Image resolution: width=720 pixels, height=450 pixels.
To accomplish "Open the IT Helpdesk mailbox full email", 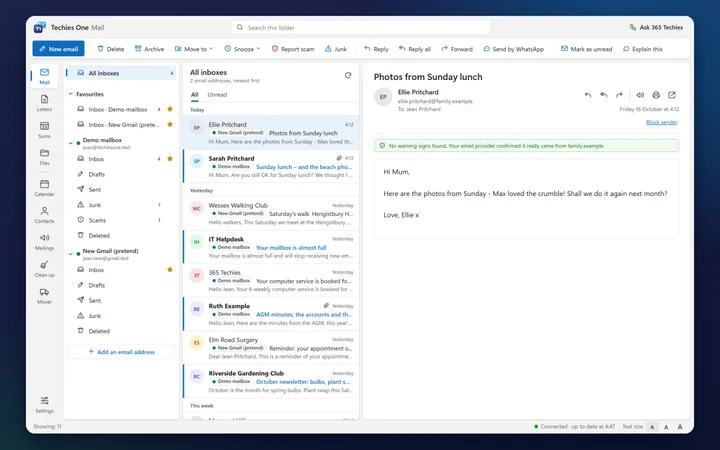I will pyautogui.click(x=271, y=247).
